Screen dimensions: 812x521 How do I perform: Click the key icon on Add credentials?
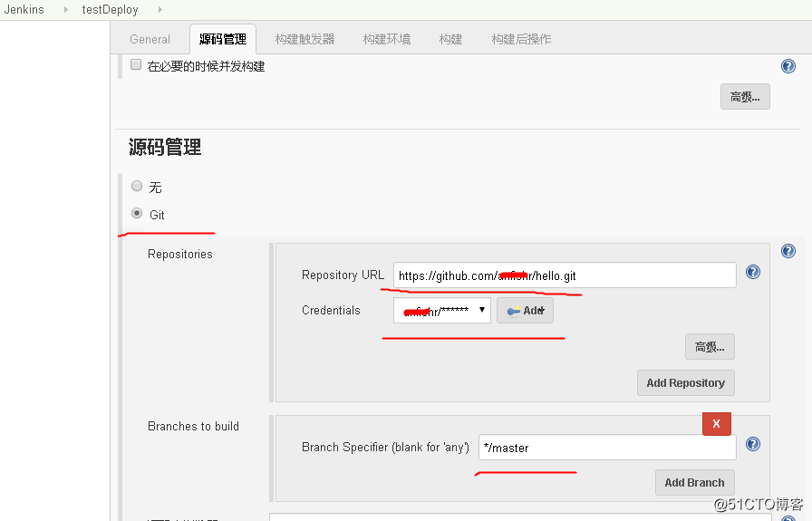pos(513,311)
